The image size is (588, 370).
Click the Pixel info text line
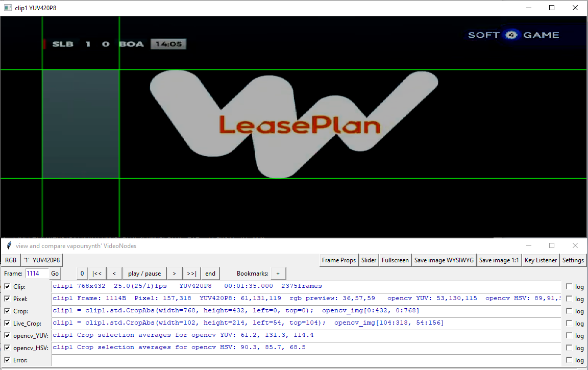pyautogui.click(x=306, y=299)
